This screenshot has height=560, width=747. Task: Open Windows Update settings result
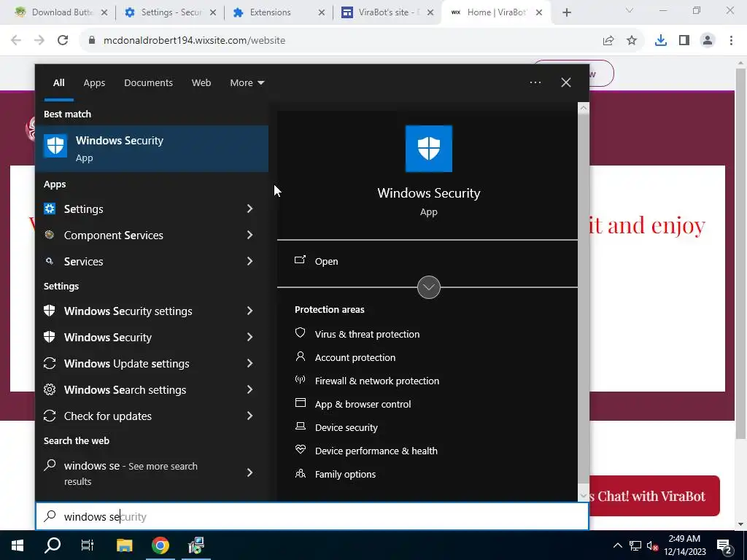pyautogui.click(x=138, y=363)
